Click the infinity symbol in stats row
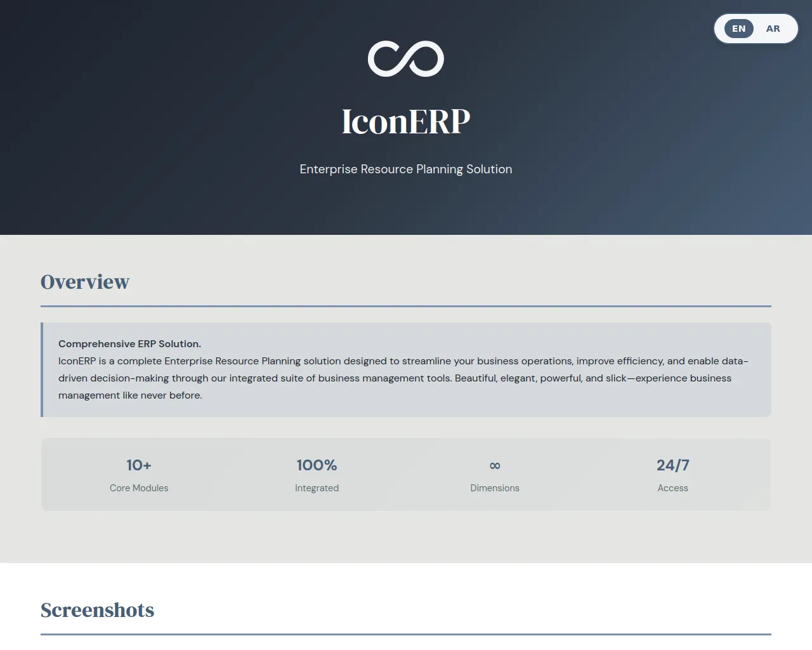 click(495, 465)
